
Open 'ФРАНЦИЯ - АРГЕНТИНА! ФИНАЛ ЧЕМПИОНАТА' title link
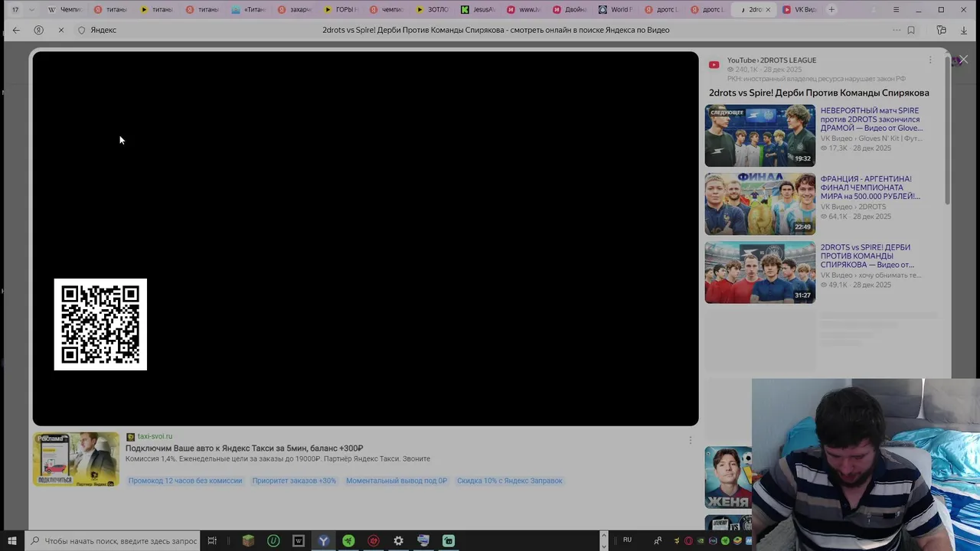pos(870,187)
